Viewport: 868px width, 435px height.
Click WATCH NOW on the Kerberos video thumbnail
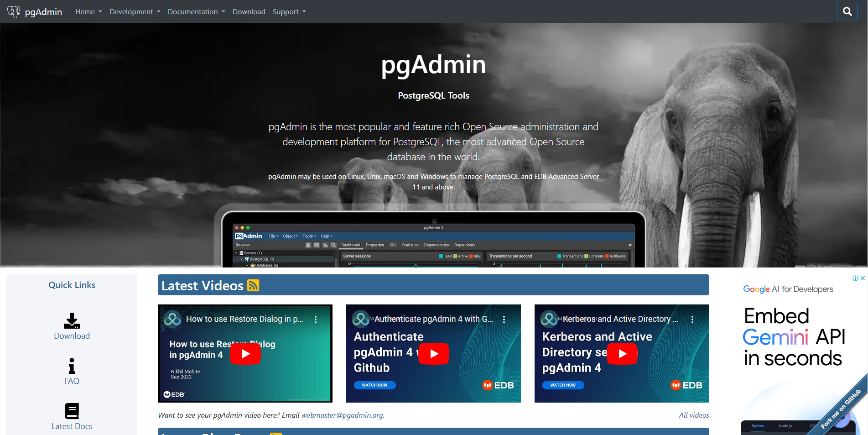tap(563, 385)
